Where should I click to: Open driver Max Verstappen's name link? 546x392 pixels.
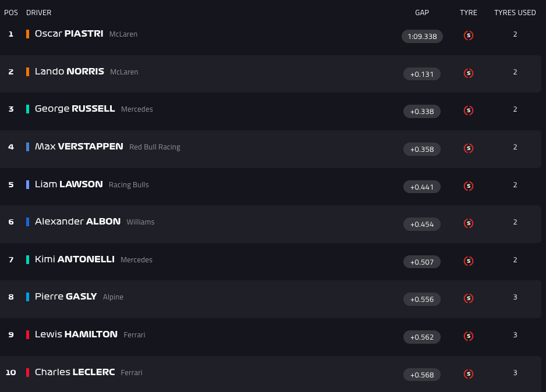[79, 147]
